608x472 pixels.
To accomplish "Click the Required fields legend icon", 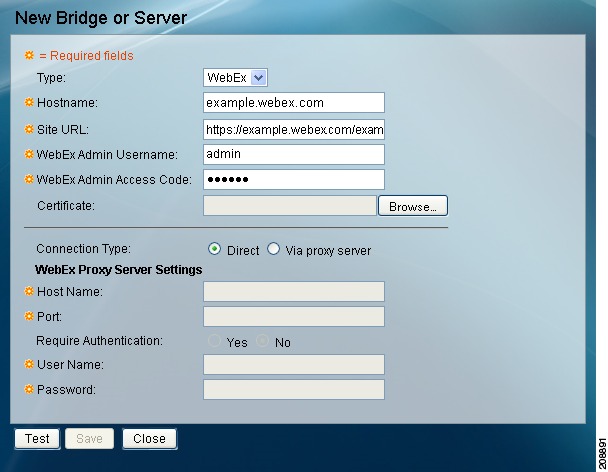I will 29,55.
